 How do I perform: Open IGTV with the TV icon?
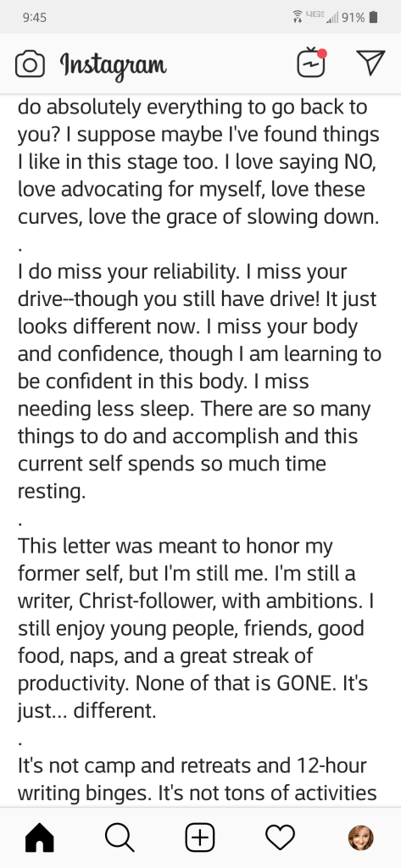pos(312,63)
